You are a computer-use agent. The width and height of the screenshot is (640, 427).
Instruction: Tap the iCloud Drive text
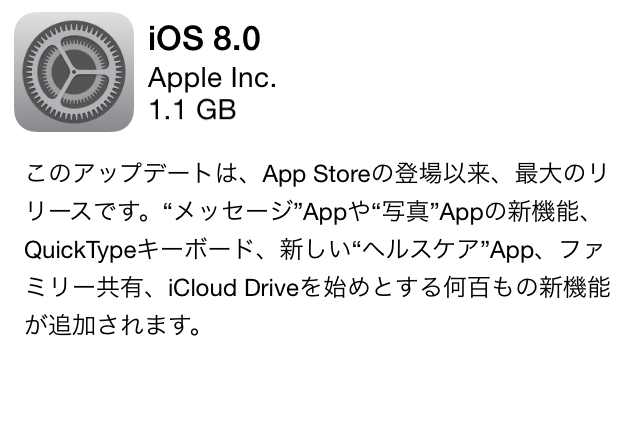[233, 287]
